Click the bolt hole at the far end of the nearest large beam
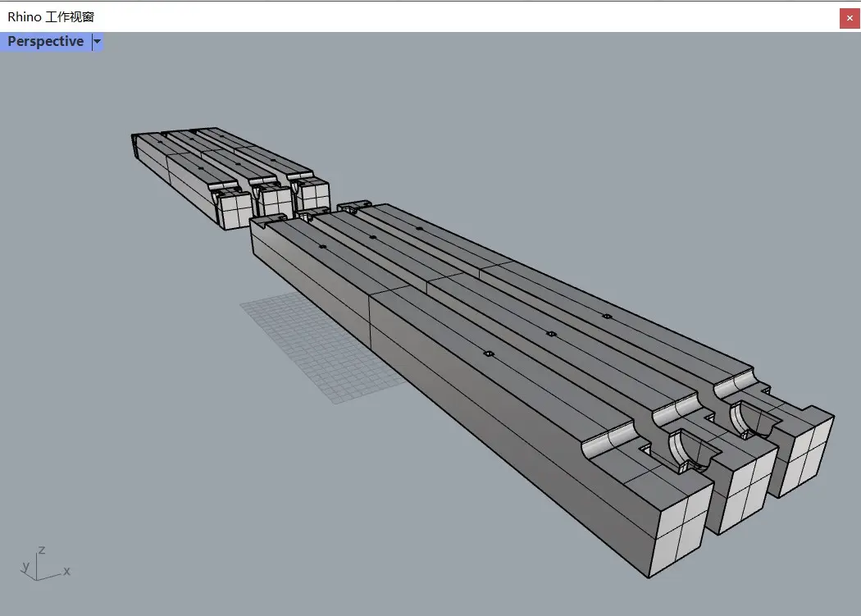The width and height of the screenshot is (861, 616). [322, 246]
